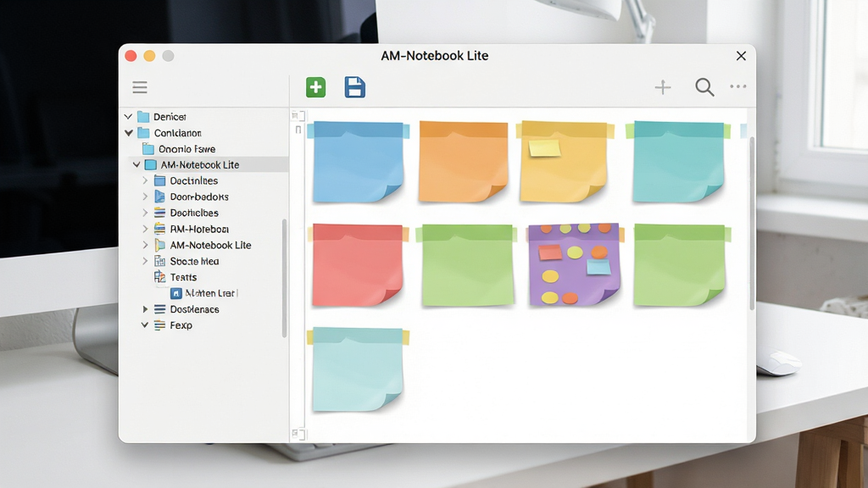This screenshot has width=868, height=488.
Task: Select the Malten Lrer item label
Action: click(x=210, y=293)
